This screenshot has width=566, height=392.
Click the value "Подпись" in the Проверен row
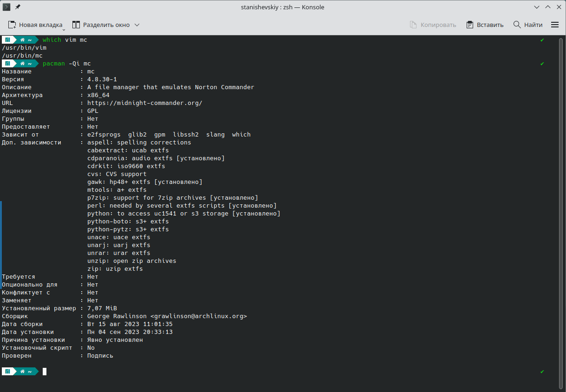point(100,356)
